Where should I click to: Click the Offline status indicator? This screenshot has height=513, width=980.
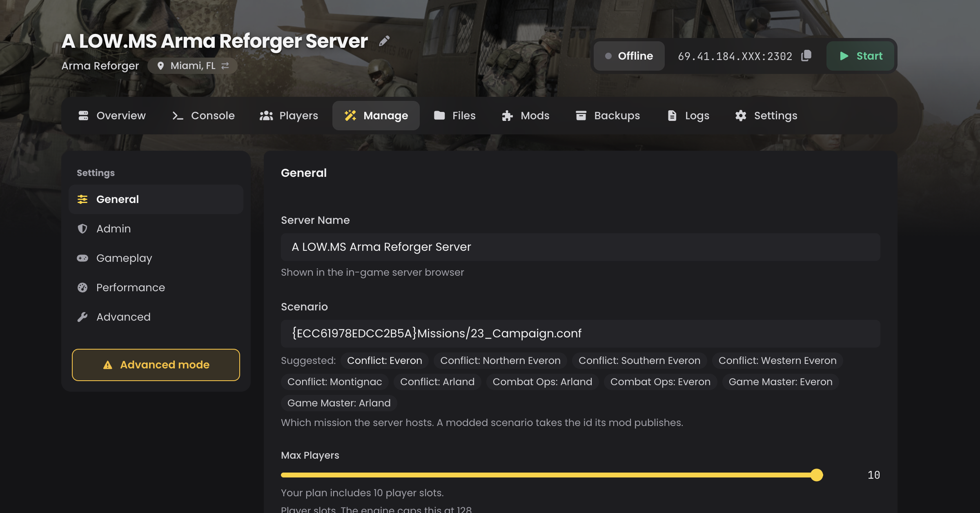click(x=629, y=56)
